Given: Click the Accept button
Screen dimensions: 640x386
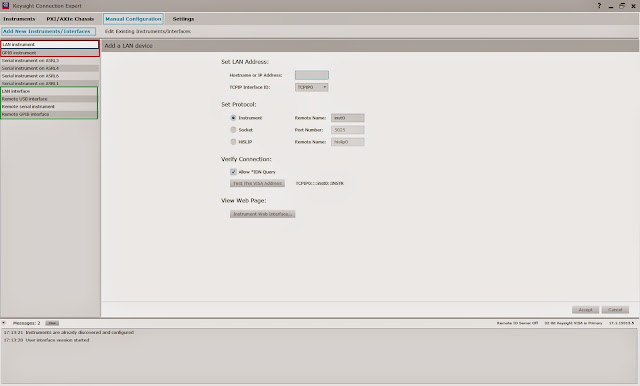Looking at the screenshot, I should pyautogui.click(x=585, y=310).
